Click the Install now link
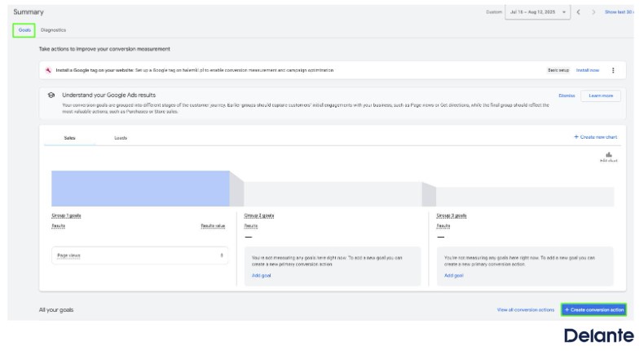This screenshot has height=351, width=644. pos(587,70)
